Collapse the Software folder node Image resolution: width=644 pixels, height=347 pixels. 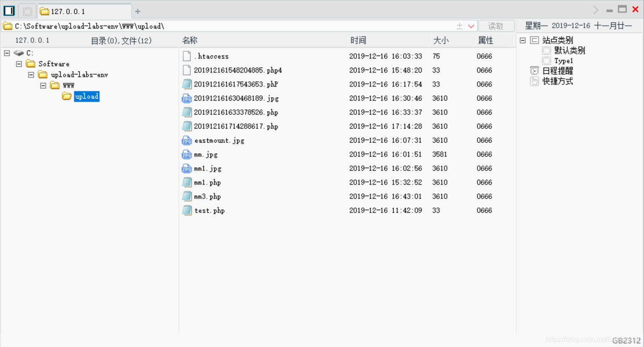click(19, 64)
